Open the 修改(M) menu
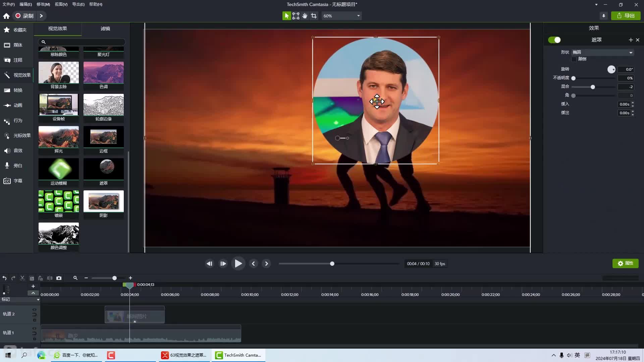Viewport: 644px width, 362px height. (43, 4)
